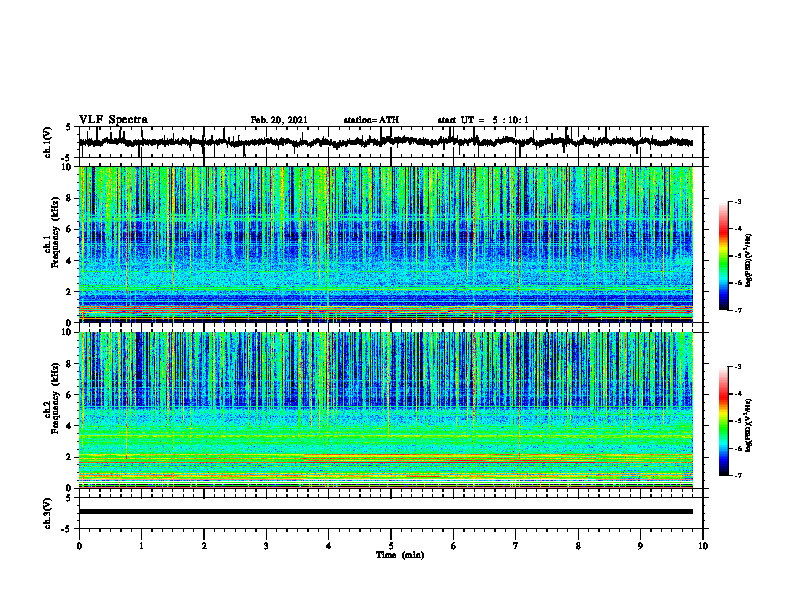
Task: Select the "Feb. 20, 2021" date label
Action: [279, 120]
